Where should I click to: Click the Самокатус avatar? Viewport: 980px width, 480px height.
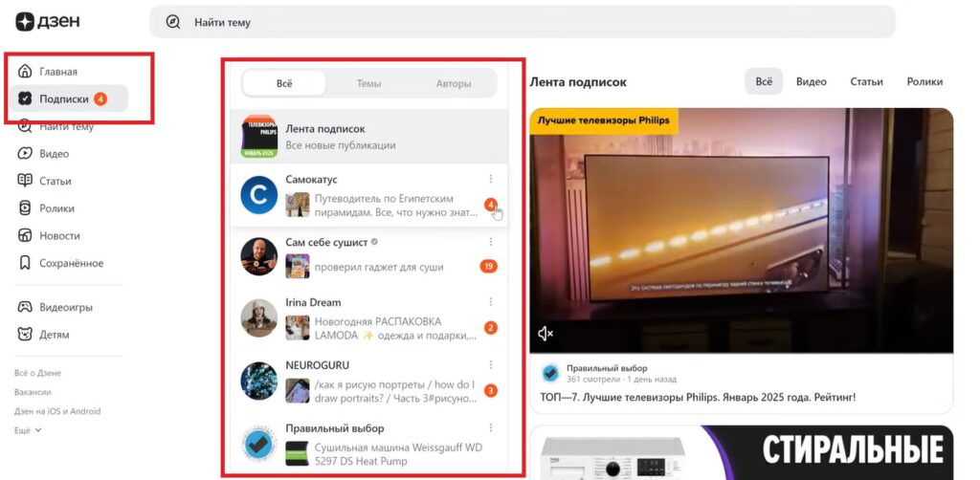[x=258, y=195]
